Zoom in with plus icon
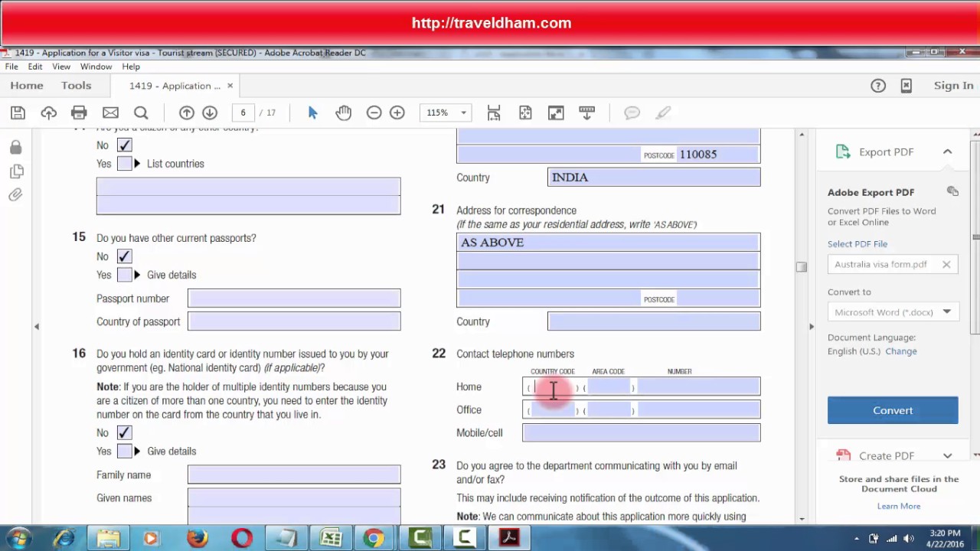This screenshot has height=551, width=980. pyautogui.click(x=397, y=113)
